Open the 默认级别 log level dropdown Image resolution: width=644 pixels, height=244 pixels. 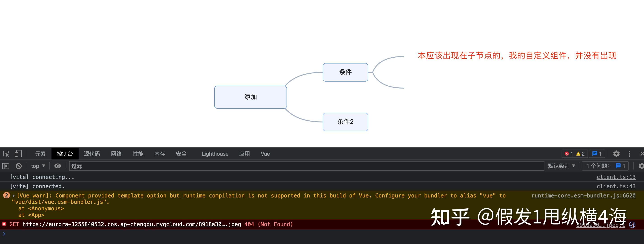[x=561, y=166]
